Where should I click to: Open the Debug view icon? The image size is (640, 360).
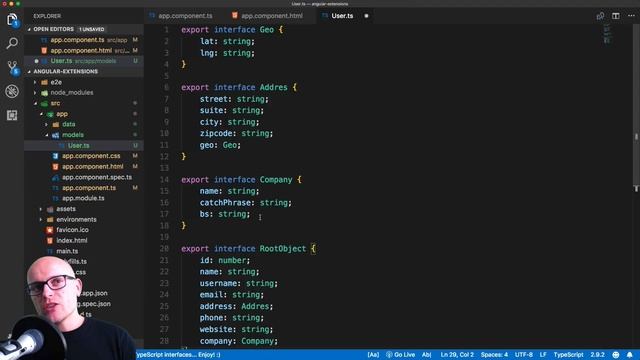coord(12,91)
